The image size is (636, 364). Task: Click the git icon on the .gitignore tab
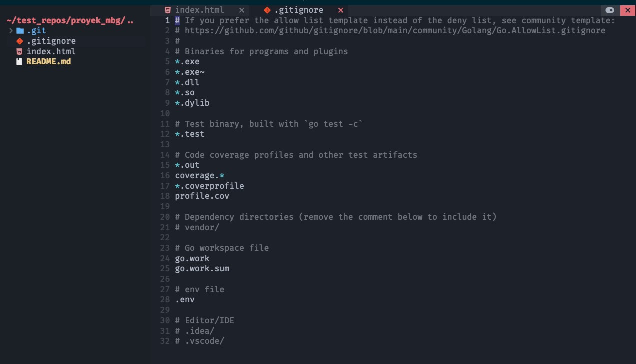tap(267, 10)
